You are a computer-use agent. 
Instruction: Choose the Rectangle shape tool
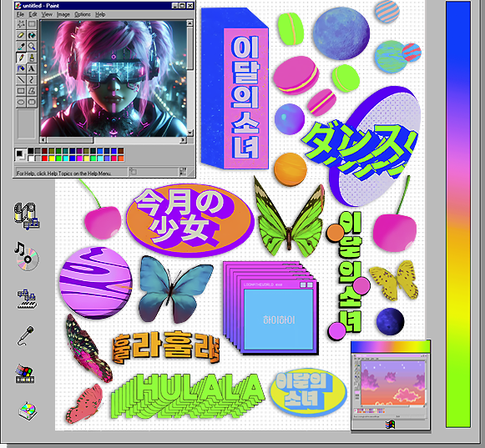point(21,91)
